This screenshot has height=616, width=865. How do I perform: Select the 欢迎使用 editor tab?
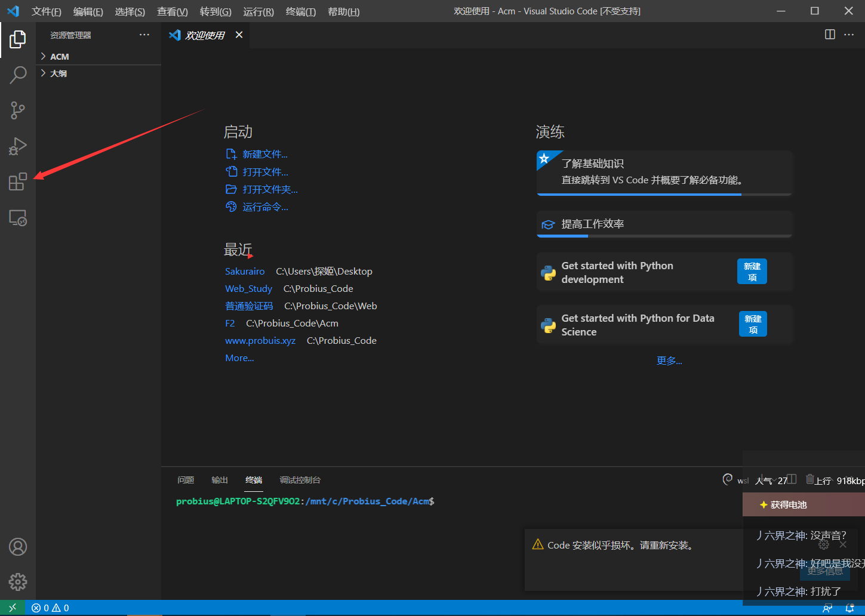click(205, 35)
